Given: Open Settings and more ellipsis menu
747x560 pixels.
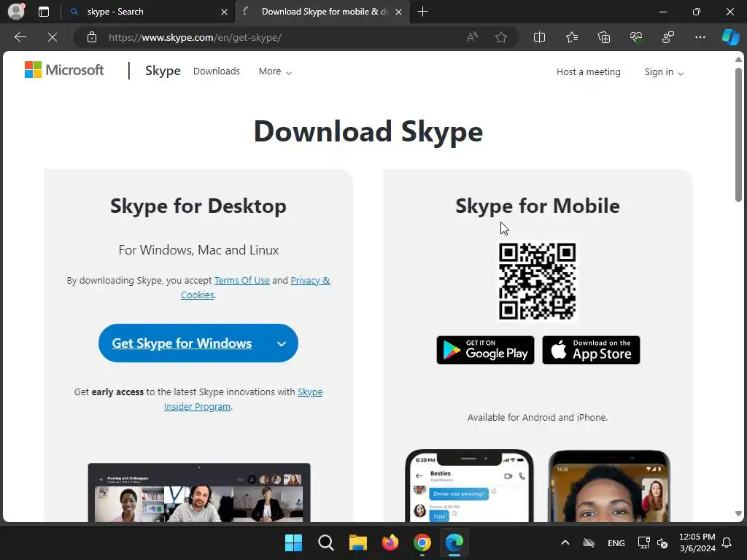Looking at the screenshot, I should (700, 37).
